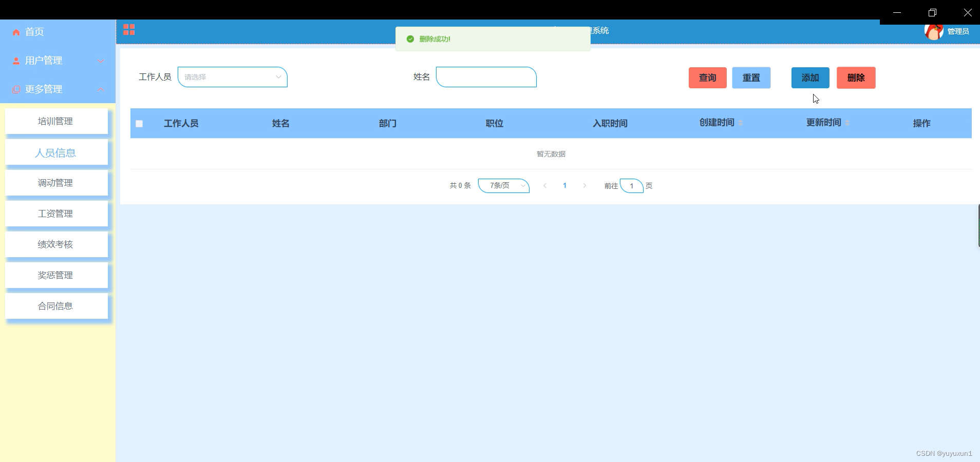Click the red grid menu icon in header
The height and width of the screenshot is (462, 980).
coord(129,30)
